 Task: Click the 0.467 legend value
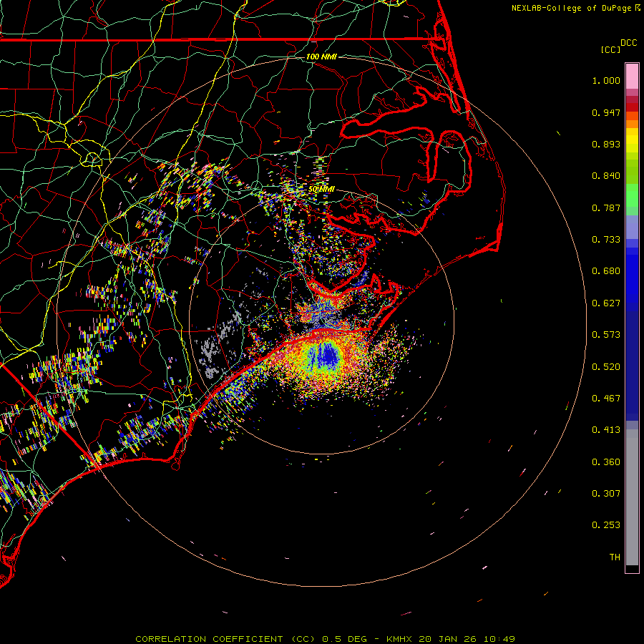[606, 399]
